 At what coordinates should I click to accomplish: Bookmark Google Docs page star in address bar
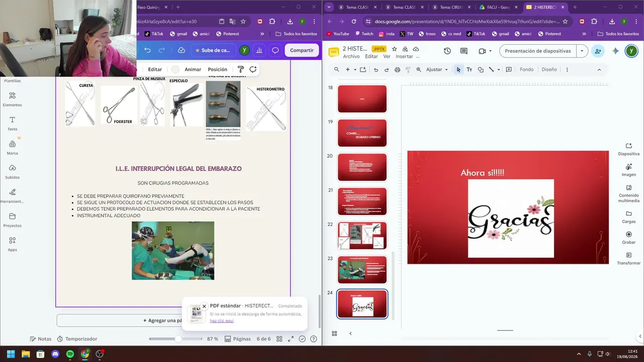coord(565,22)
